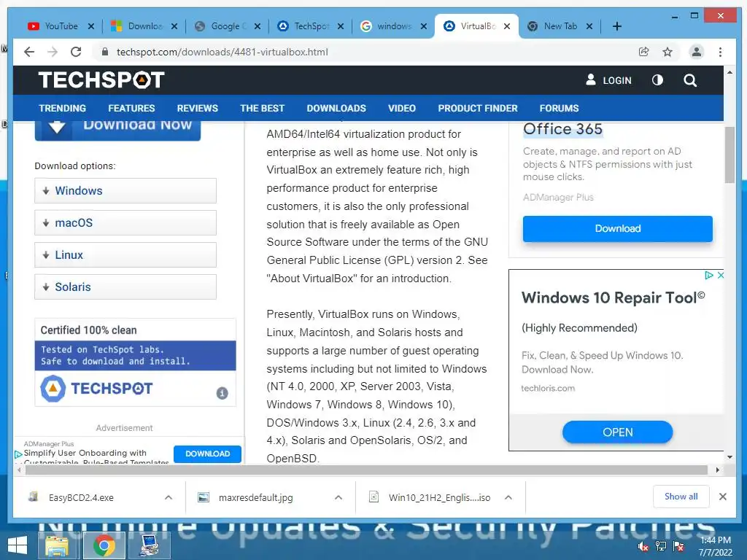The image size is (747, 560).
Task: Click the info icon on certified badge
Action: pyautogui.click(x=222, y=393)
